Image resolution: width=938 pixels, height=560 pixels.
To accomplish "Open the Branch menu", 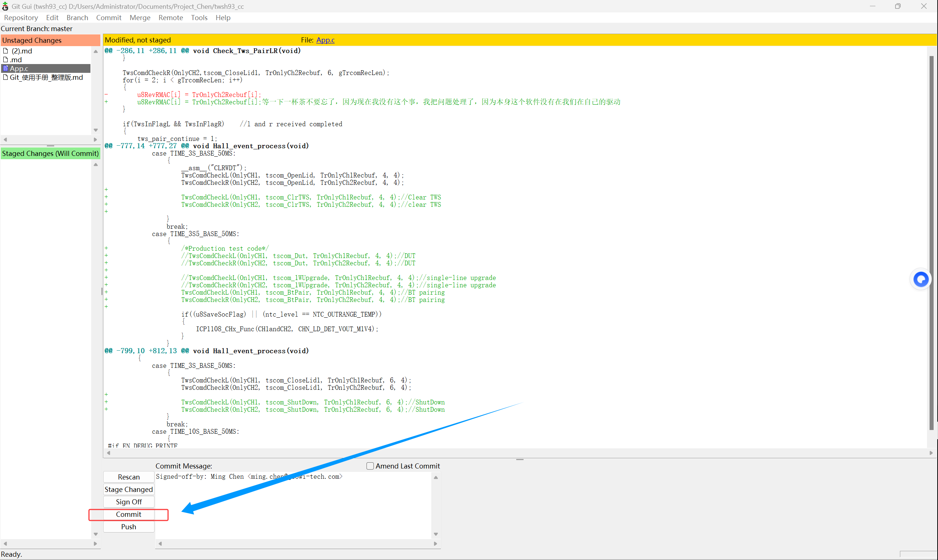I will (77, 18).
